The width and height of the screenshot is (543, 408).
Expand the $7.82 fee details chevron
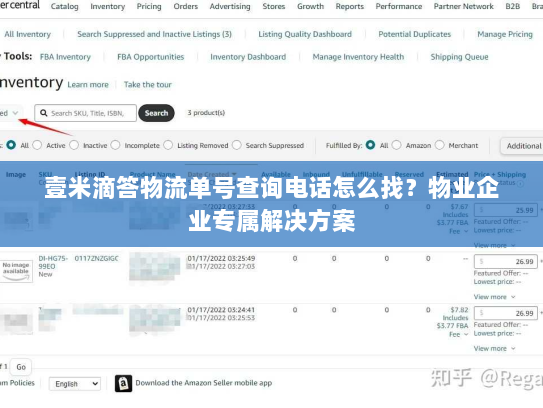pyautogui.click(x=466, y=334)
